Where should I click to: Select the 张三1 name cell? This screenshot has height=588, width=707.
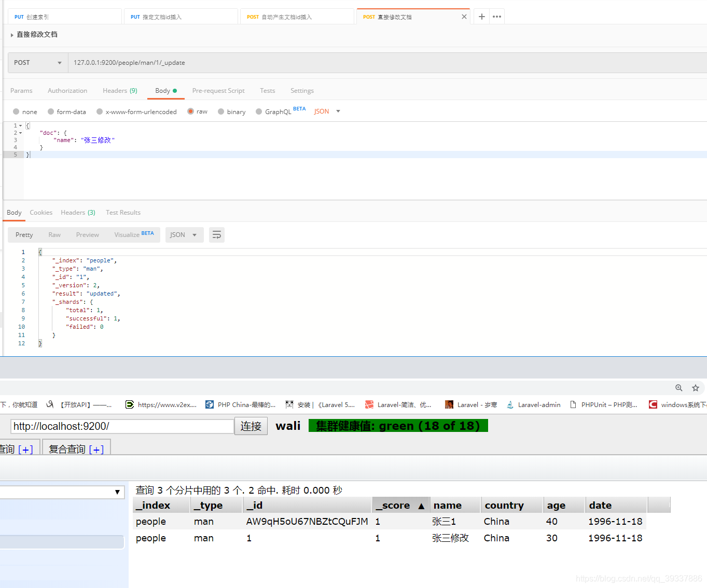click(x=443, y=522)
